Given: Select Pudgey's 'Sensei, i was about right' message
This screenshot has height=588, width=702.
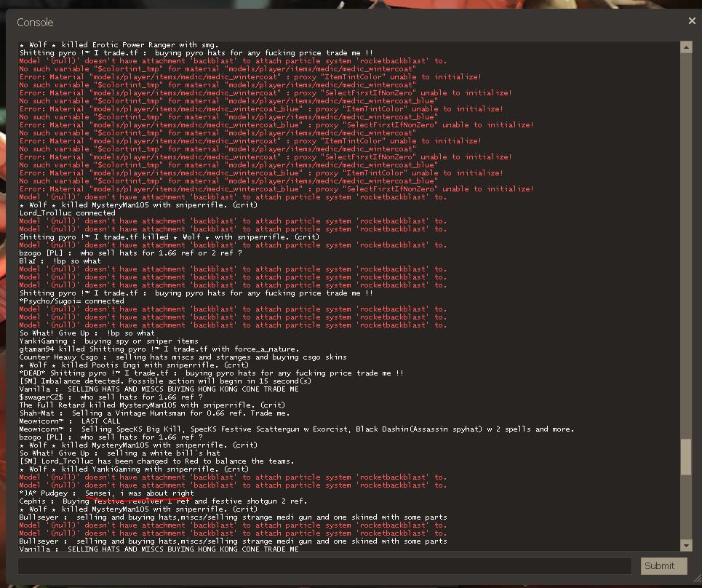Looking at the screenshot, I should pos(106,493).
